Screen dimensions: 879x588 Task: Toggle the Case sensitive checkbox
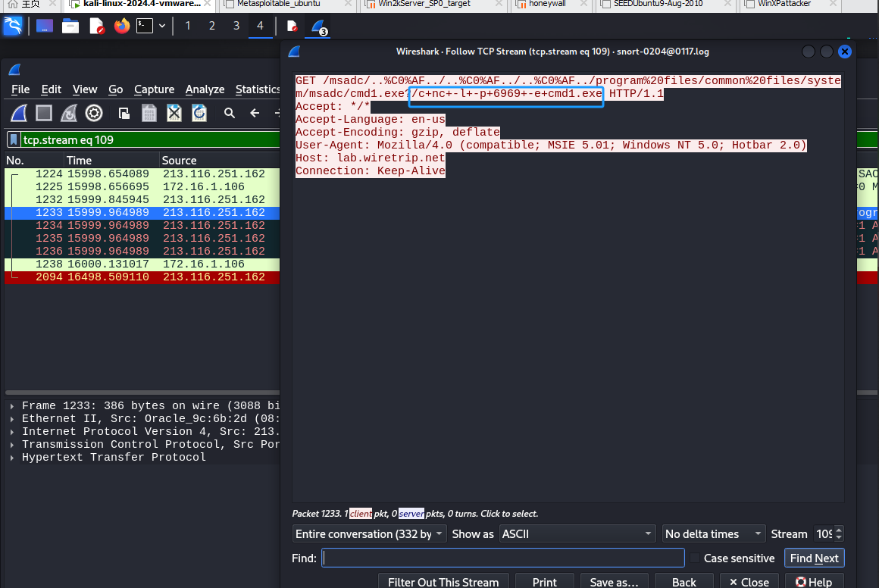[696, 558]
